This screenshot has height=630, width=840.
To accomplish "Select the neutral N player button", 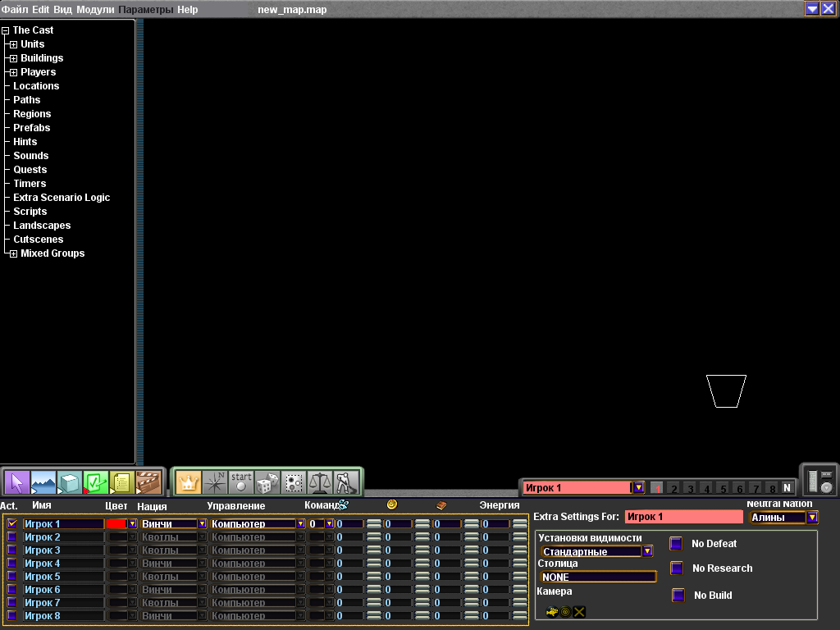I will pyautogui.click(x=787, y=487).
